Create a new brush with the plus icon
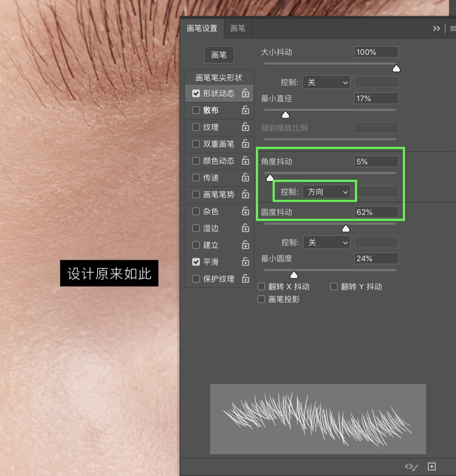 [431, 467]
